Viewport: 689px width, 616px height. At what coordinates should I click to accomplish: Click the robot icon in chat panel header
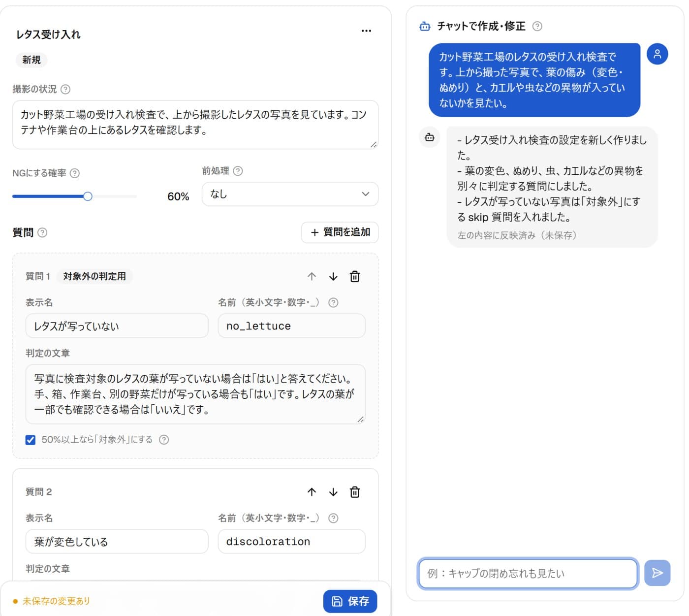425,26
